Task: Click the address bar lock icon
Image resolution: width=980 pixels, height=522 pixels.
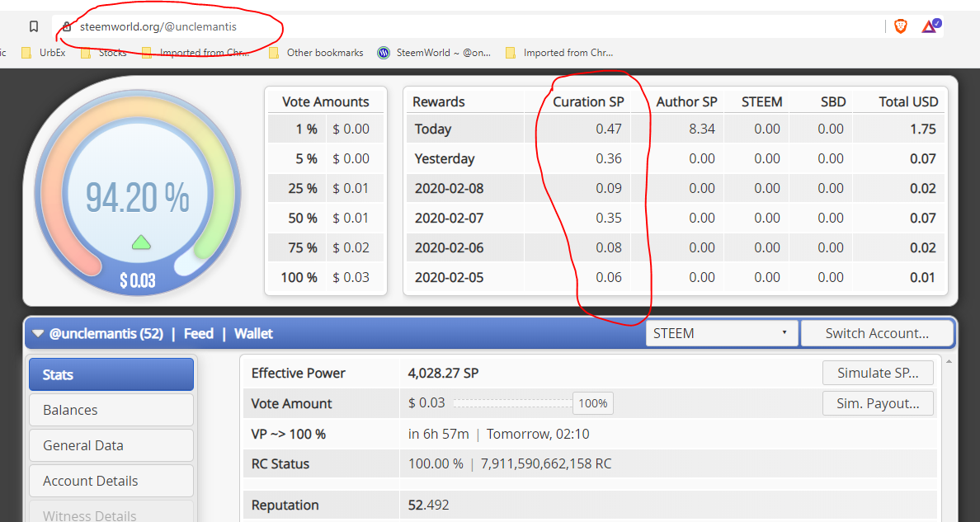Action: [67, 26]
